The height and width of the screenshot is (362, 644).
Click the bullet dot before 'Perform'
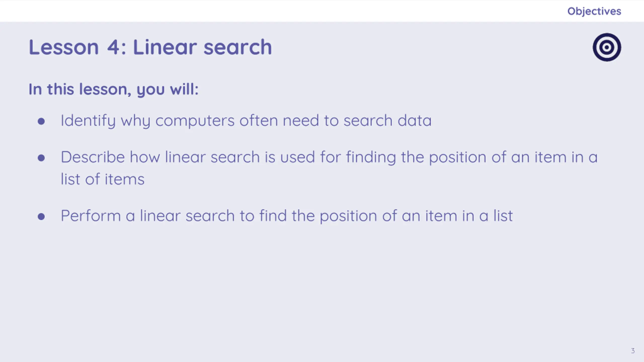tap(41, 216)
